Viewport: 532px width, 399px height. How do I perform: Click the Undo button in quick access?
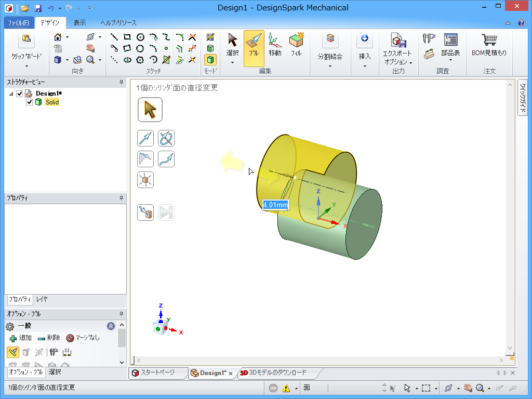point(50,8)
